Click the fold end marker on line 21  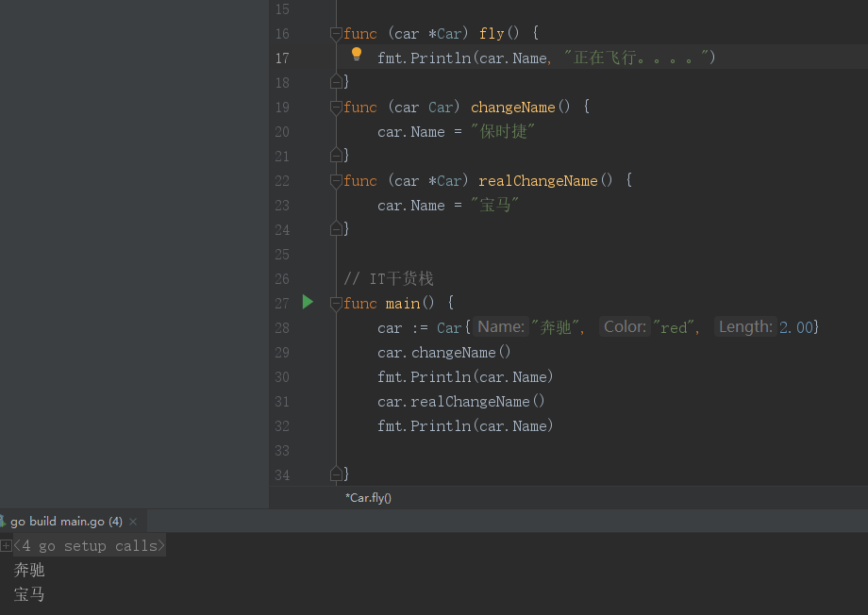(x=336, y=156)
